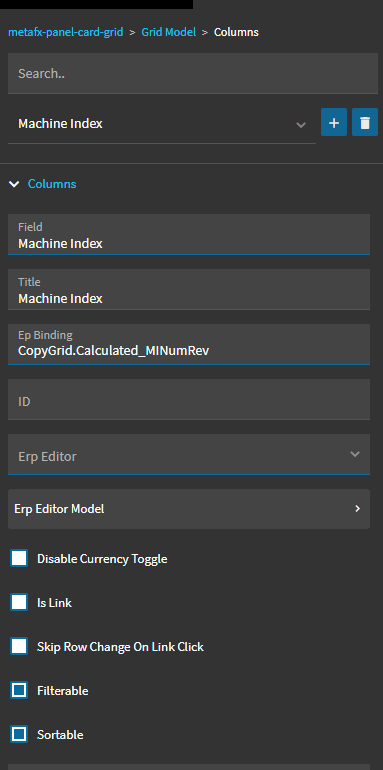Click the plus icon to add column
The image size is (383, 770).
tap(334, 122)
